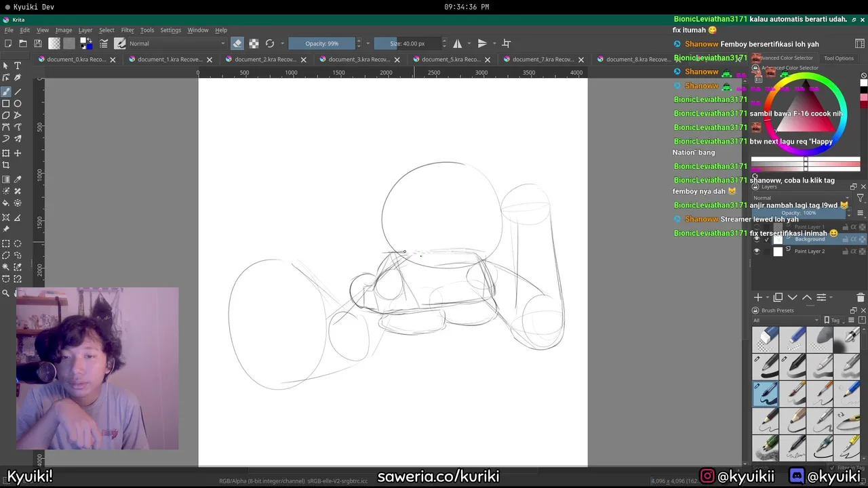
Task: Select the Crop tool
Action: coord(6,165)
